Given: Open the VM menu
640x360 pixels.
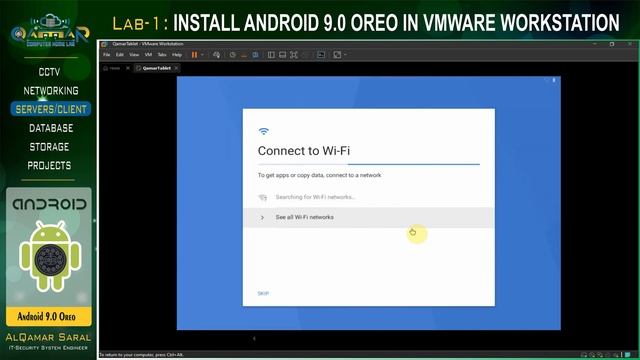Looking at the screenshot, I should [x=148, y=55].
